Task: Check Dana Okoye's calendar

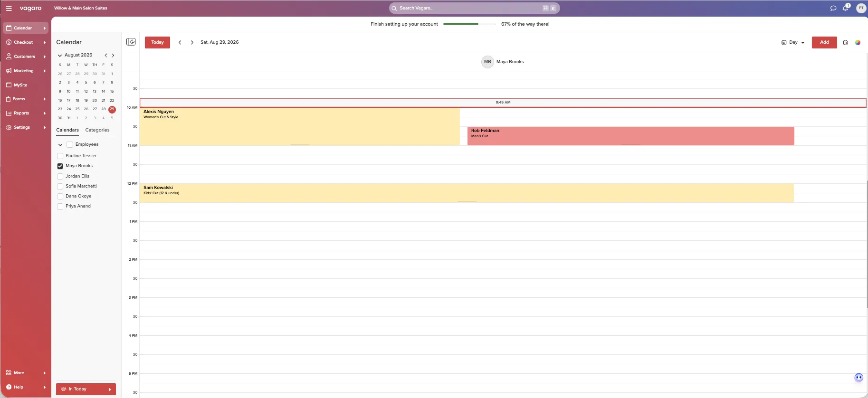Action: [x=60, y=196]
